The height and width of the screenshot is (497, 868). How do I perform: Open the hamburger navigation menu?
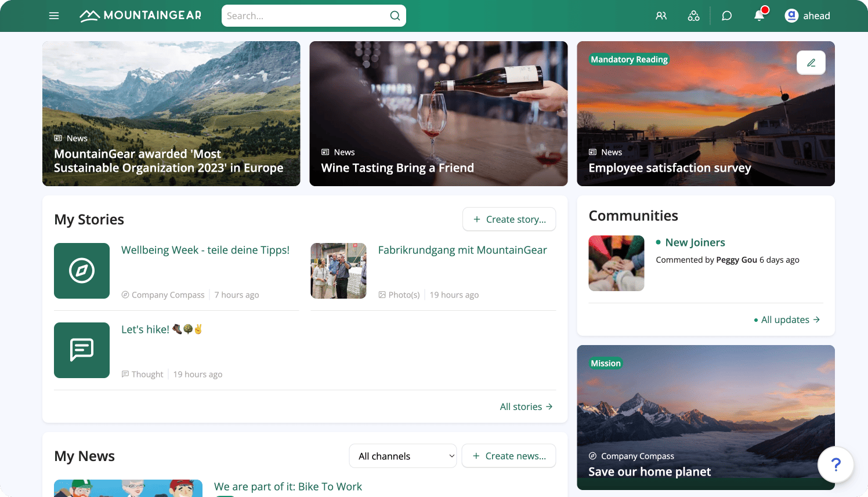coord(54,16)
